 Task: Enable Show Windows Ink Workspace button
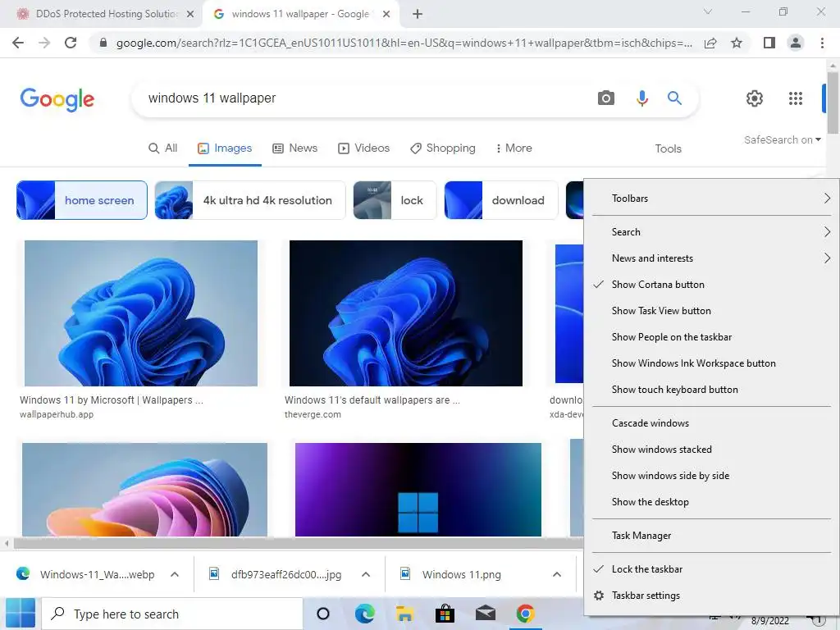(x=711, y=363)
